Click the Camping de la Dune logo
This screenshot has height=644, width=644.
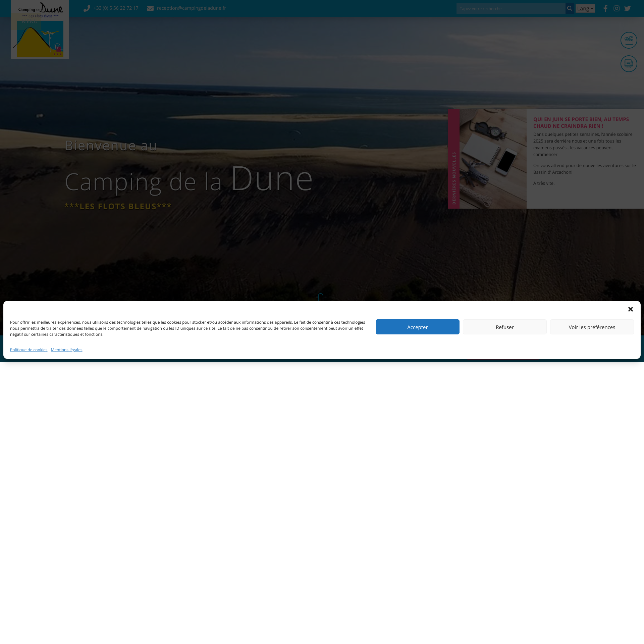[40, 30]
